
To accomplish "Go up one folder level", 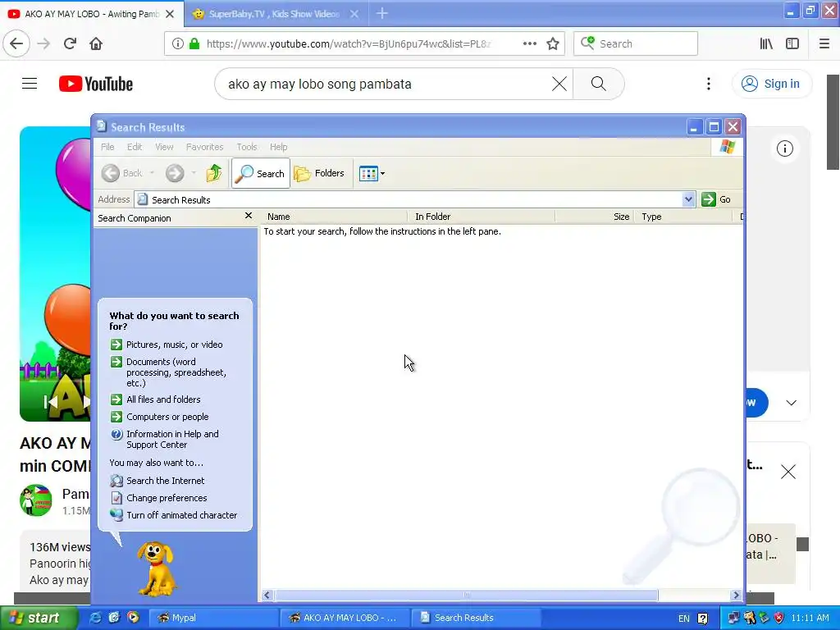I will [214, 173].
